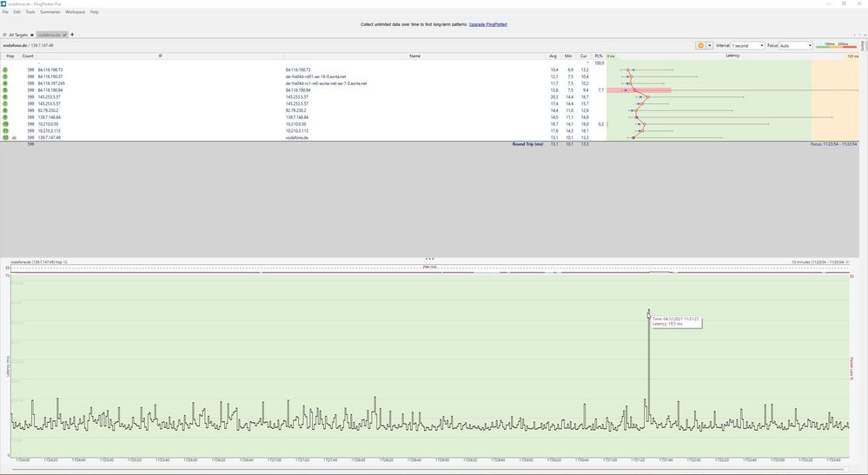Click the latency color scale legend

[836, 45]
